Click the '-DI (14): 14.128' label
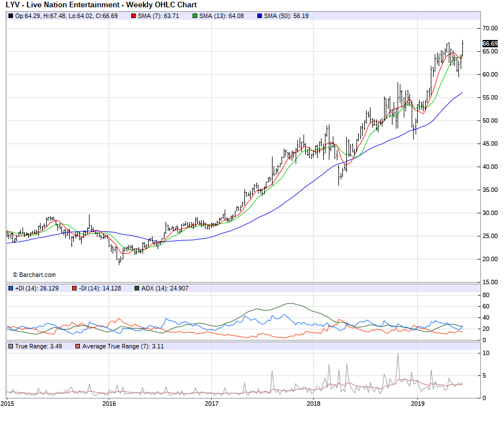 point(100,288)
